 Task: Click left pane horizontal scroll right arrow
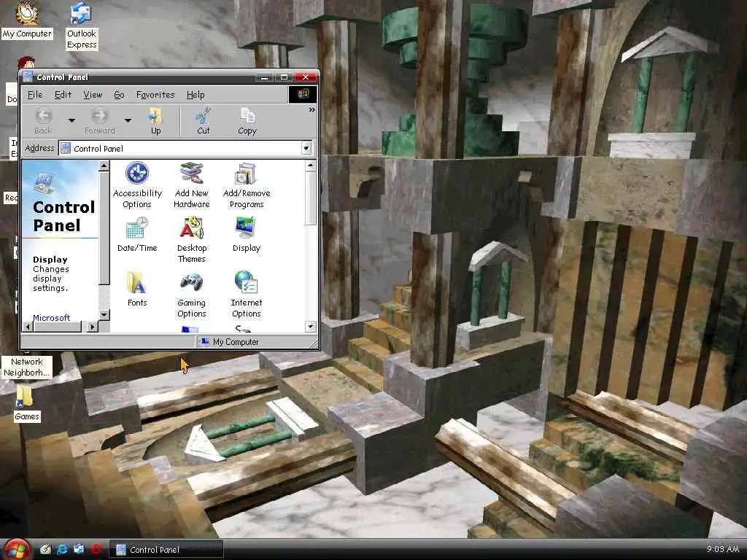(93, 327)
